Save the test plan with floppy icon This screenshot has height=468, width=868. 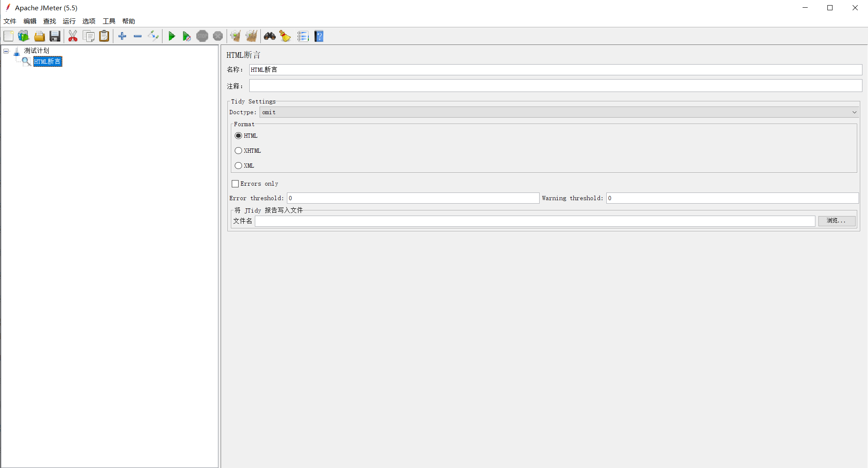click(x=55, y=36)
